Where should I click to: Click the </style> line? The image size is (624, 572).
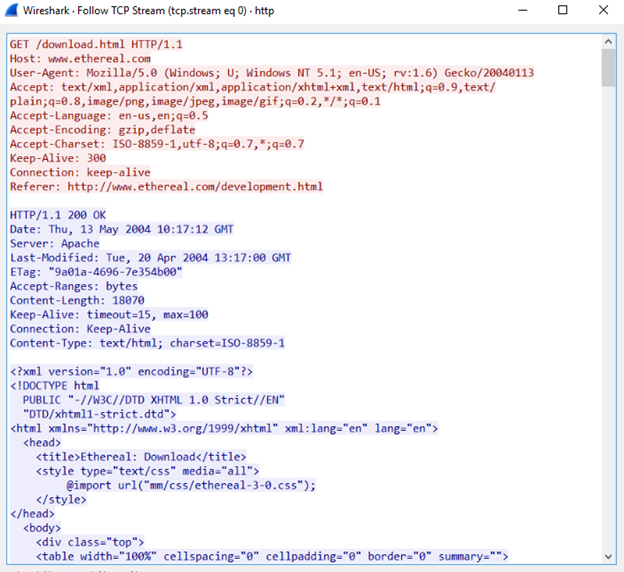61,500
